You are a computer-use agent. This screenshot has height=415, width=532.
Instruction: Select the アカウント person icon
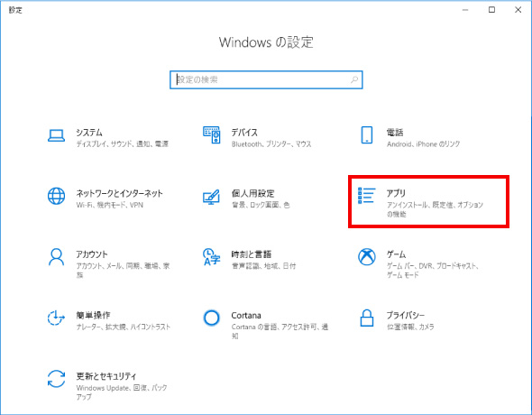pos(56,257)
